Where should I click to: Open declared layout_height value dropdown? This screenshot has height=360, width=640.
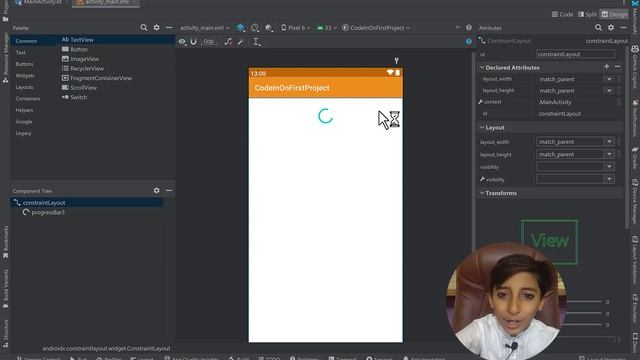click(609, 90)
